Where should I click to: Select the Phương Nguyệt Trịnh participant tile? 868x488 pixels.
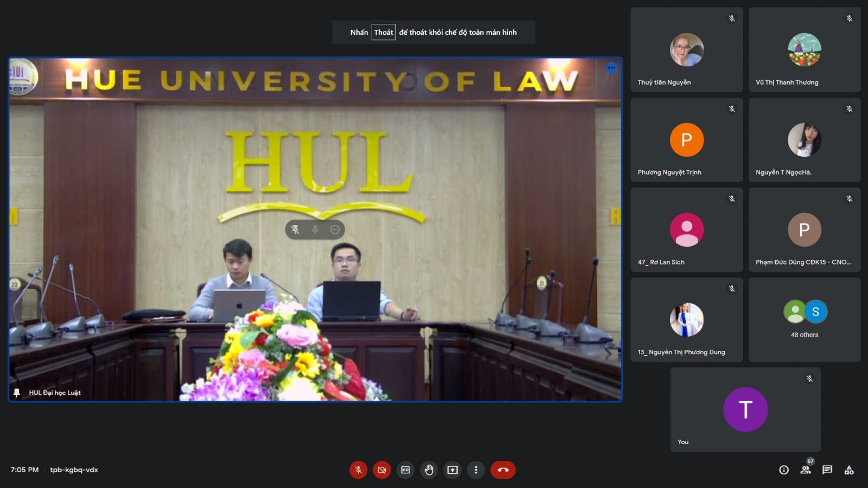coord(686,140)
